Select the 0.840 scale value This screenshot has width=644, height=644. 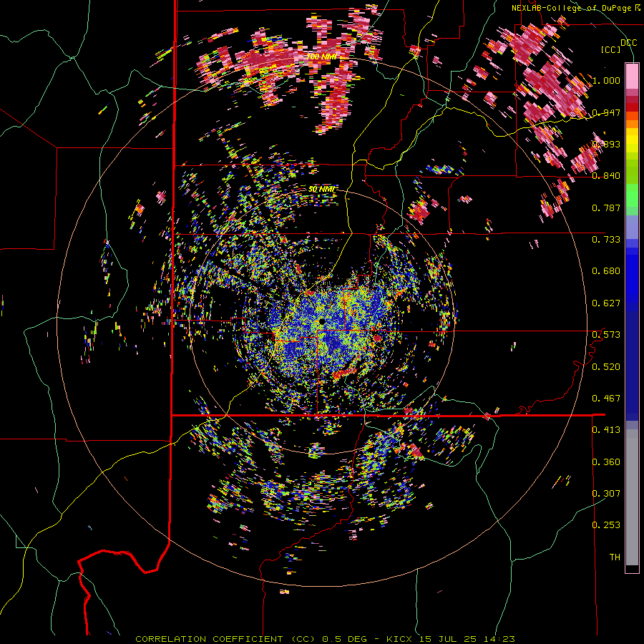(606, 176)
